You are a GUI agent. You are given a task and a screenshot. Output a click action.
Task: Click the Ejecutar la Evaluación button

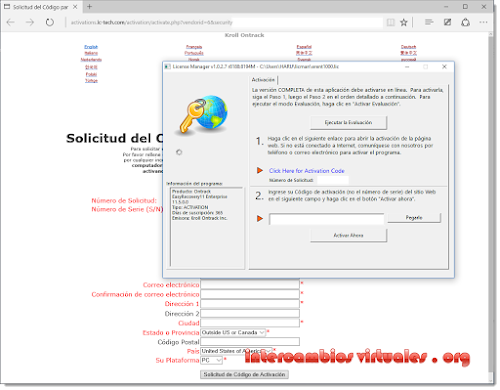click(348, 123)
